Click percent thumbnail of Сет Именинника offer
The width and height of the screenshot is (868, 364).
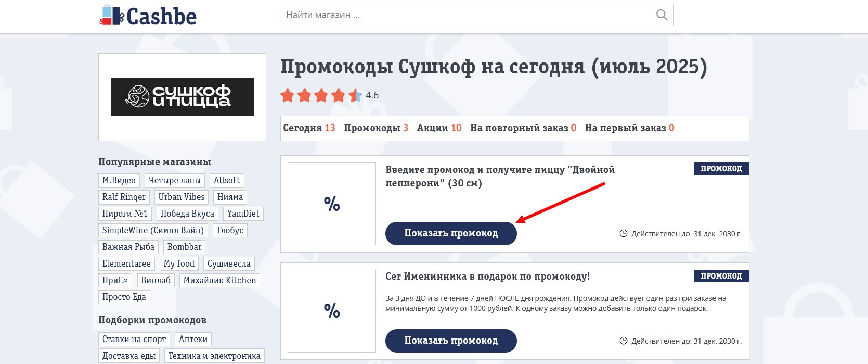332,311
